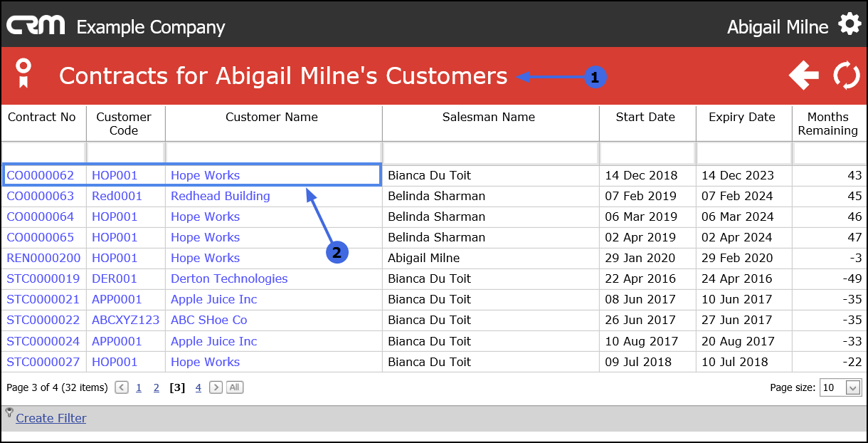Open customer Derton Technologies

[x=229, y=278]
